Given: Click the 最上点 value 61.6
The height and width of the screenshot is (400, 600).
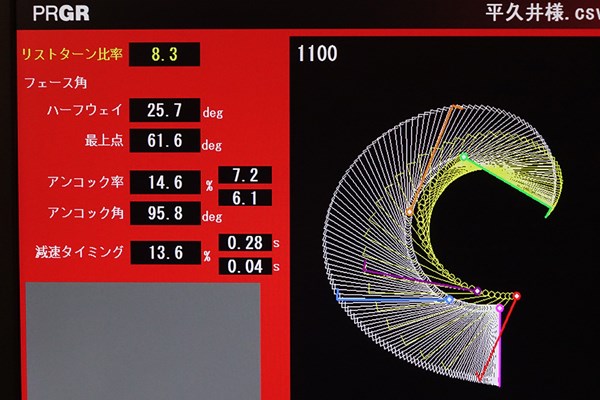Looking at the screenshot, I should pos(165,140).
